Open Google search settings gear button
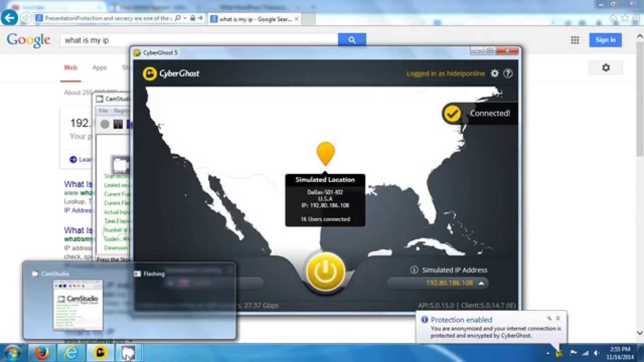Viewport: 644px width, 362px height. [x=606, y=67]
